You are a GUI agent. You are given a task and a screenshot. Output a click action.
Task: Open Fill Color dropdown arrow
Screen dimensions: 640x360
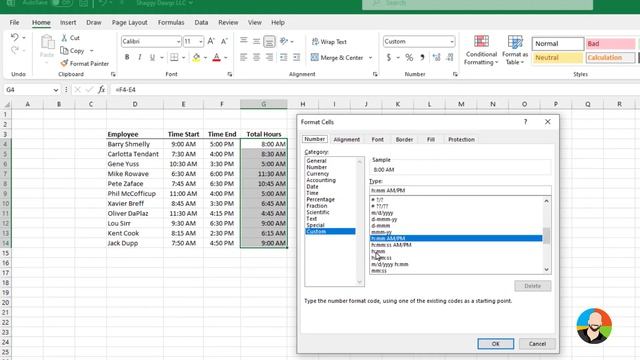tap(205, 58)
